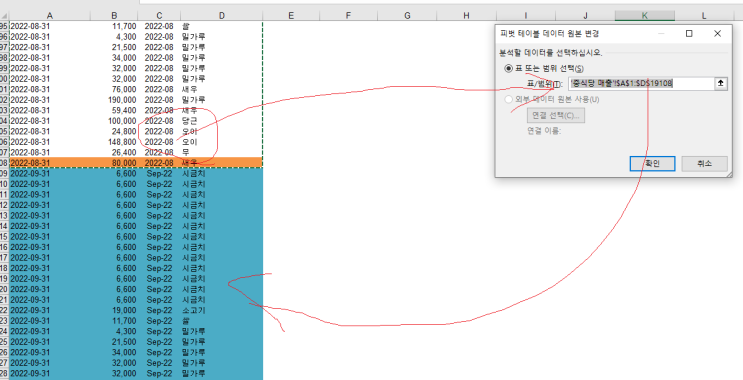Select the 당근 cell in column D
743x380 pixels.
tap(222, 121)
